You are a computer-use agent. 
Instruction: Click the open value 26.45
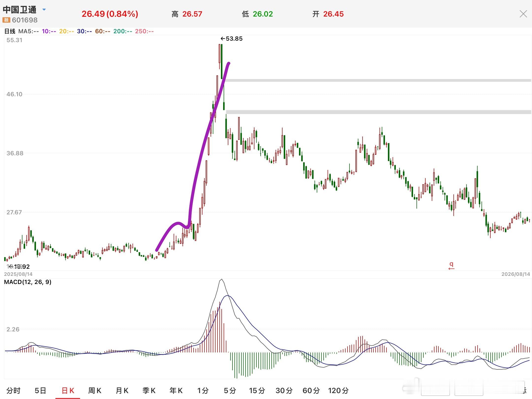point(333,14)
